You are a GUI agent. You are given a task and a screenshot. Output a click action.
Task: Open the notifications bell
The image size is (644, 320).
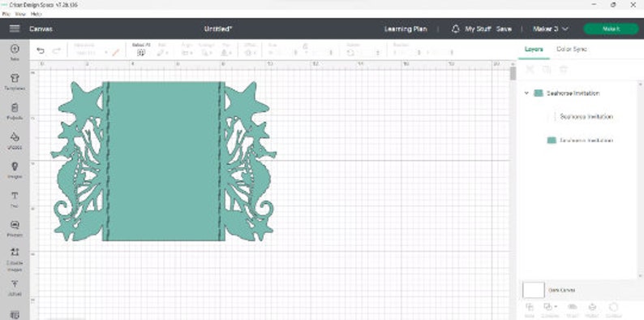coord(455,28)
